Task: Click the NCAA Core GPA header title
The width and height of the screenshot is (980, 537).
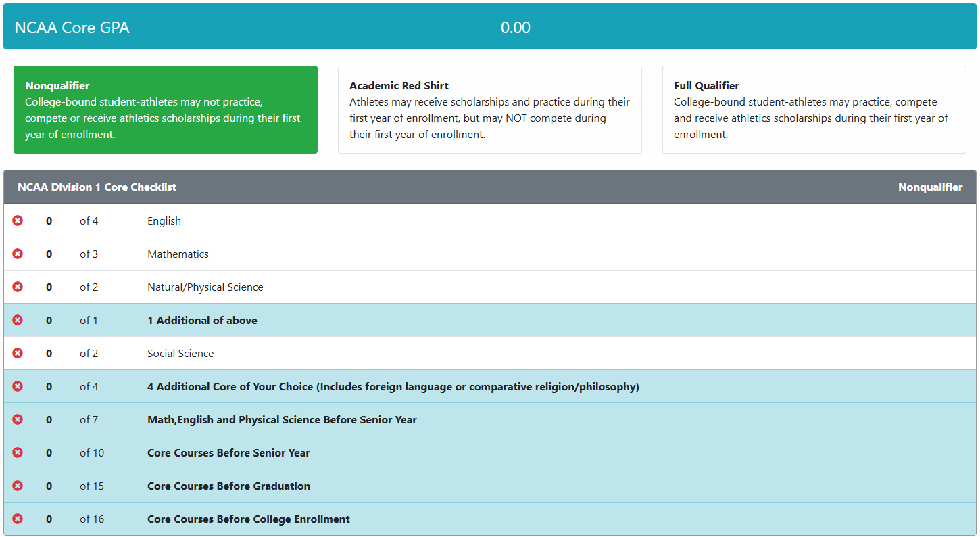Action: click(x=72, y=28)
